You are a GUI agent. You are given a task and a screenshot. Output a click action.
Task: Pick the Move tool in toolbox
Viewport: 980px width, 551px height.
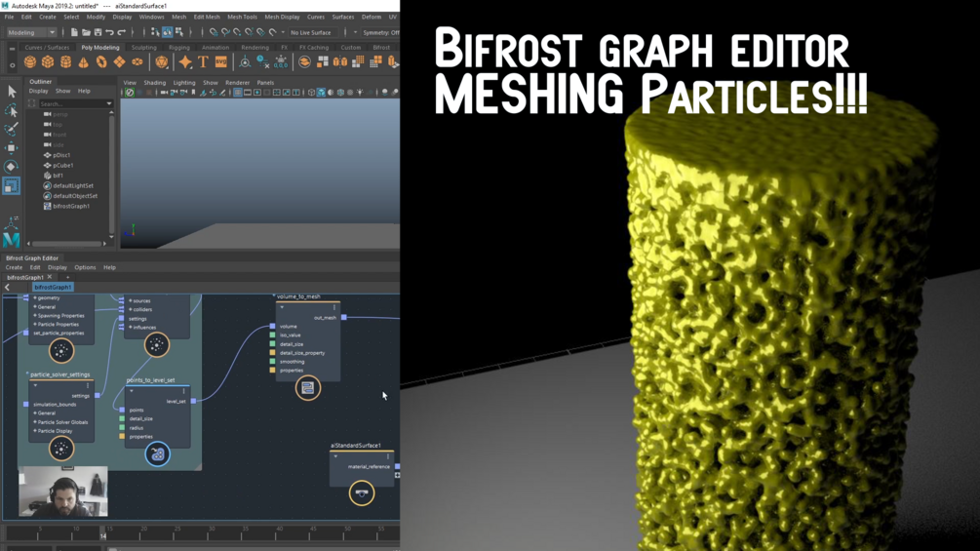(x=12, y=148)
